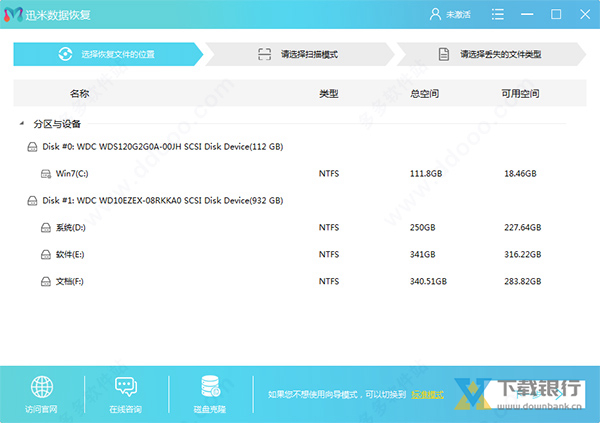The image size is (600, 423).
Task: Click the 227.64GB free space value
Action: (523, 227)
